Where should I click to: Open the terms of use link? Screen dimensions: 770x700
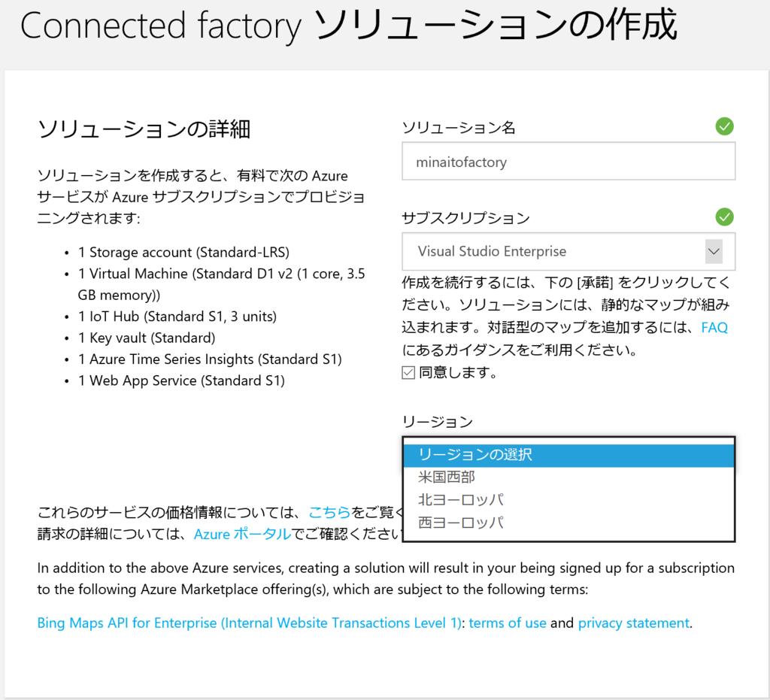508,623
